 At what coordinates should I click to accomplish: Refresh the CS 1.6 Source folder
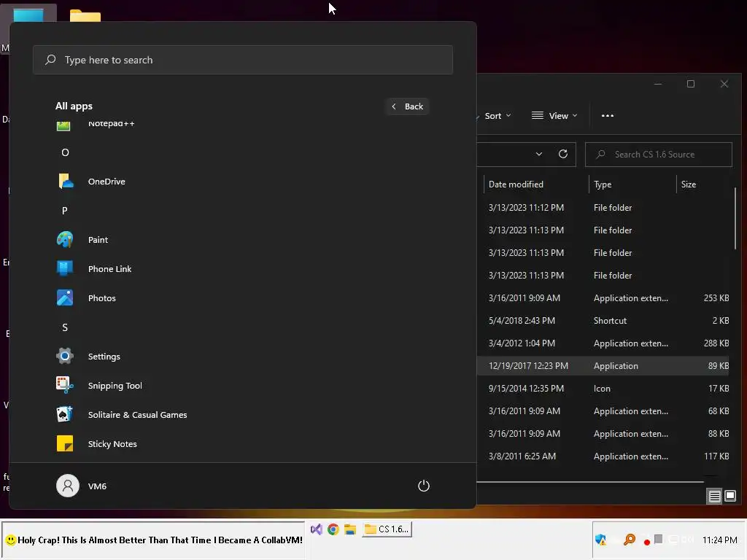point(562,155)
